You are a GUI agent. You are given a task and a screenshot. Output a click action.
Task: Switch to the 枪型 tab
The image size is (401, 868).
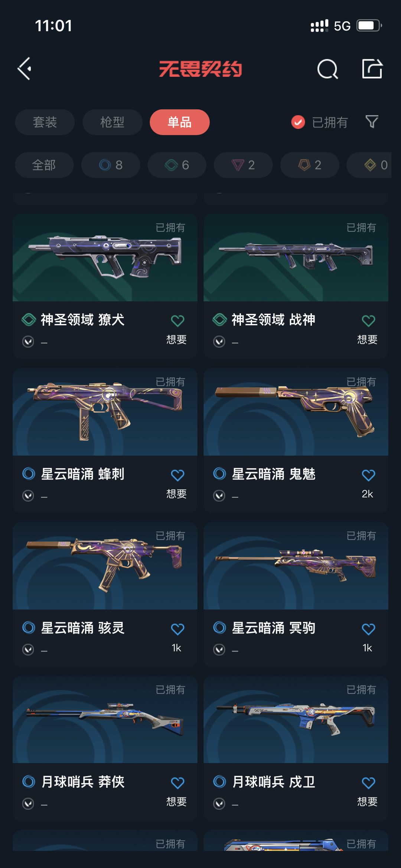click(112, 122)
